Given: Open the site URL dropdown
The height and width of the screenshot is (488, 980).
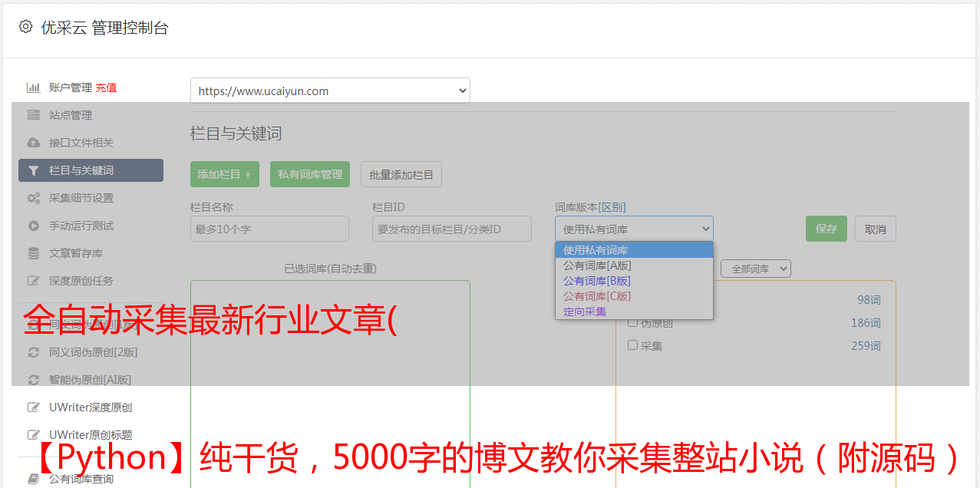Looking at the screenshot, I should 330,91.
